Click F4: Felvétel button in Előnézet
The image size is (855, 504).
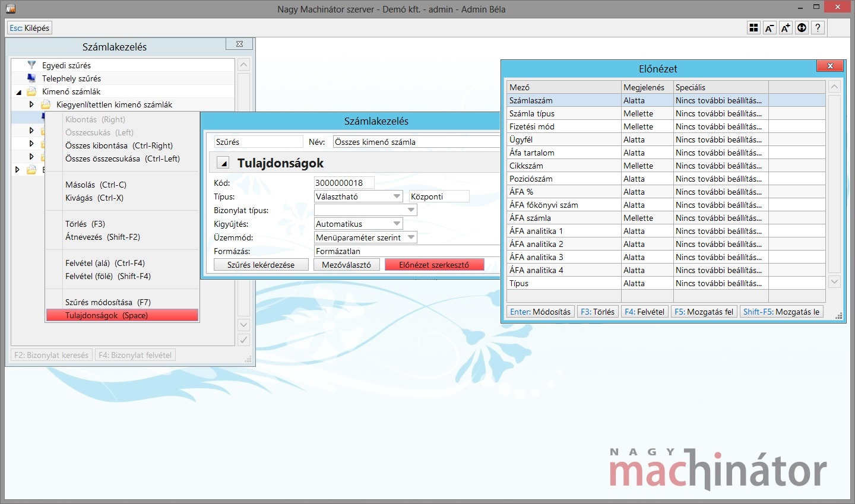(644, 312)
